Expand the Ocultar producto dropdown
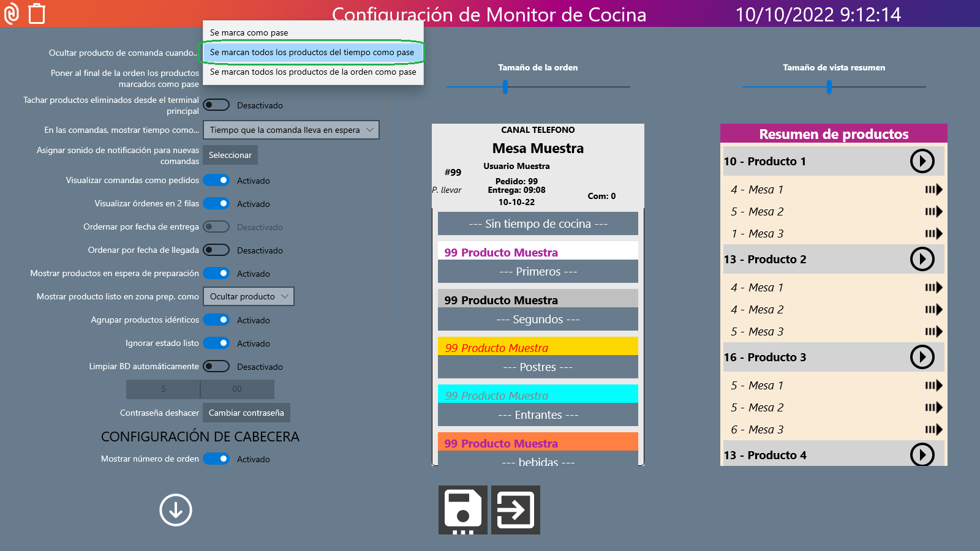 point(248,296)
